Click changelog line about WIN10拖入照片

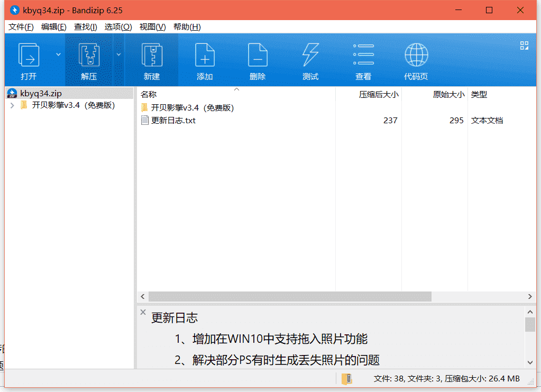click(271, 339)
